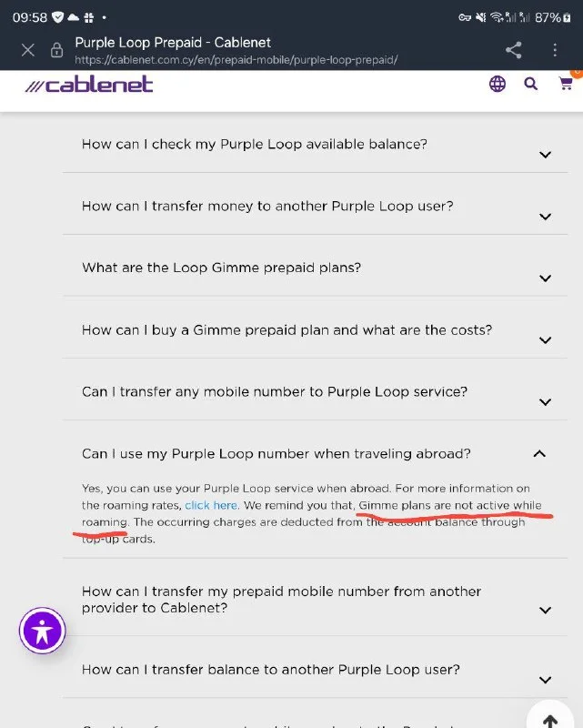Expand 'How can I transfer money to another Purple Loop user?'
The image size is (583, 728).
click(545, 216)
